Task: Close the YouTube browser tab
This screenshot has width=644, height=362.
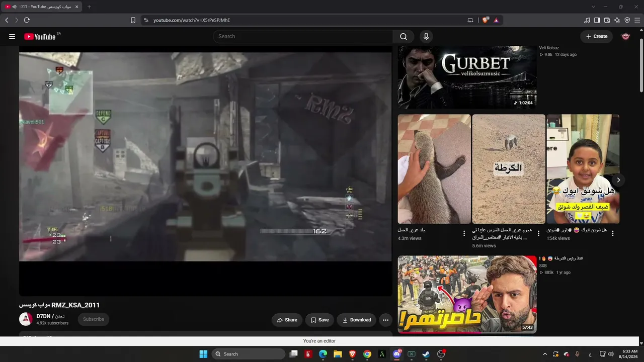Action: pos(77,7)
